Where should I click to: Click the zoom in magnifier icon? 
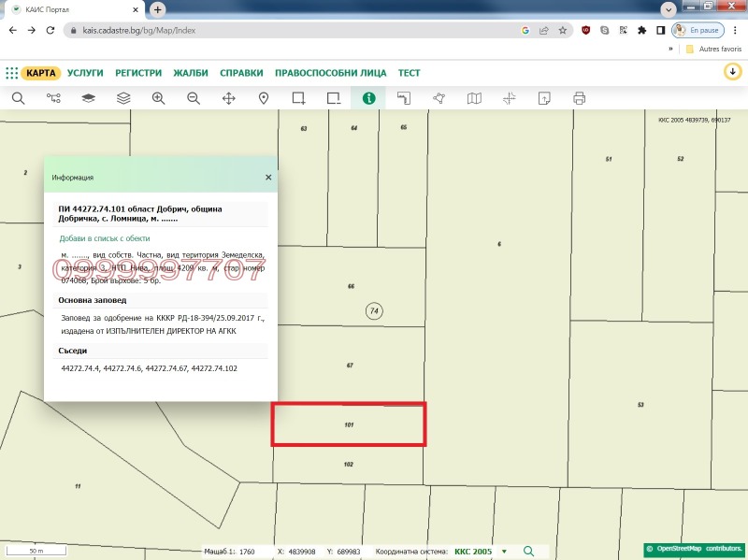coord(158,98)
